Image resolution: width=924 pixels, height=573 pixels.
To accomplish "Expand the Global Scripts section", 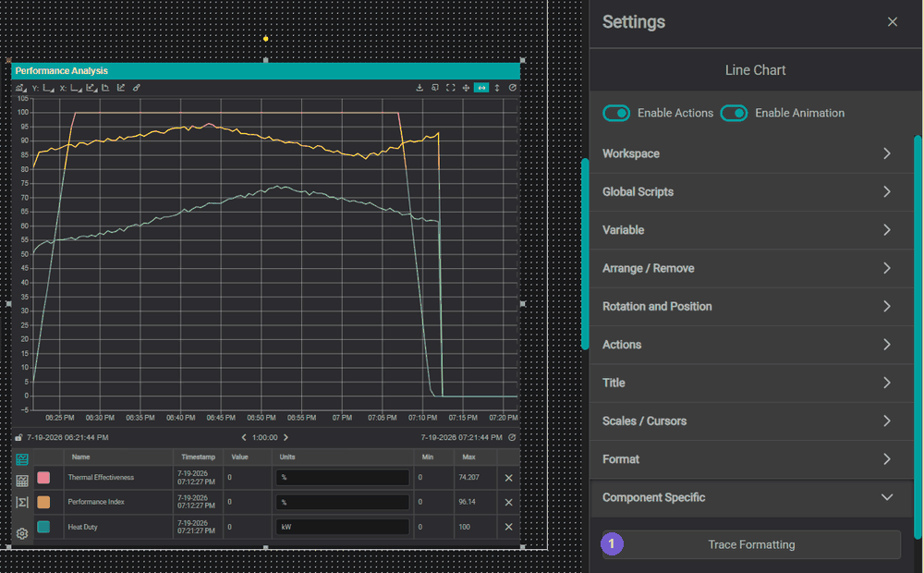I will click(751, 192).
